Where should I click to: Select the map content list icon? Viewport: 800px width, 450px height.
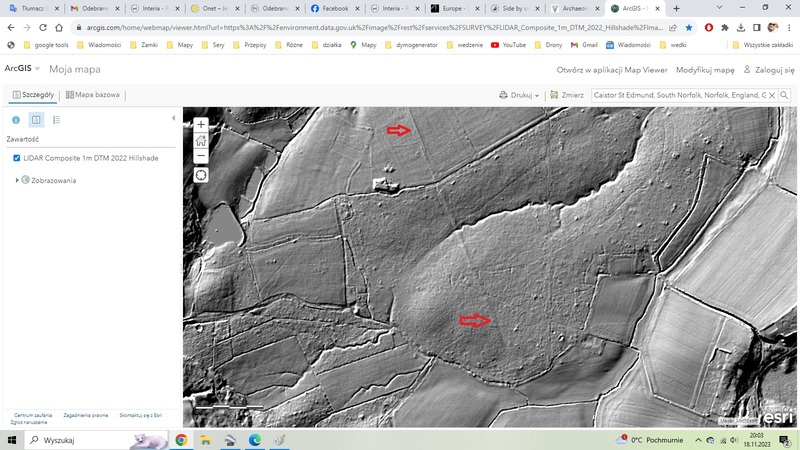click(36, 120)
